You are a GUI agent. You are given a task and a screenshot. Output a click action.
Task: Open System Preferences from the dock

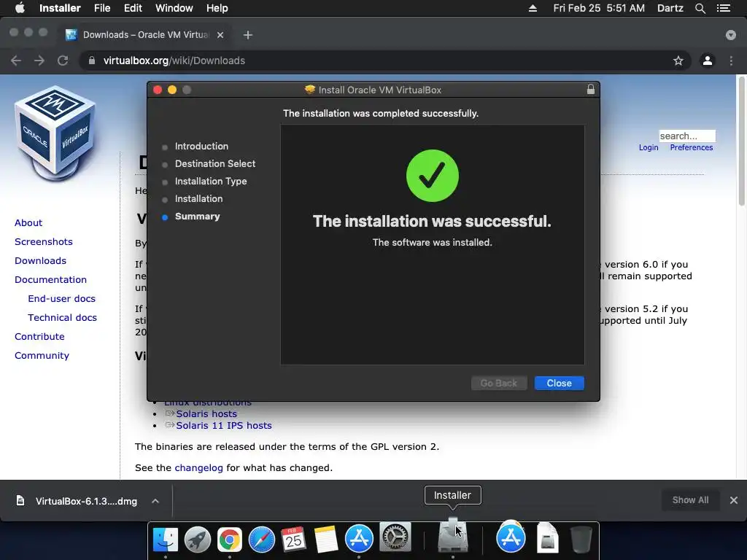tap(395, 538)
